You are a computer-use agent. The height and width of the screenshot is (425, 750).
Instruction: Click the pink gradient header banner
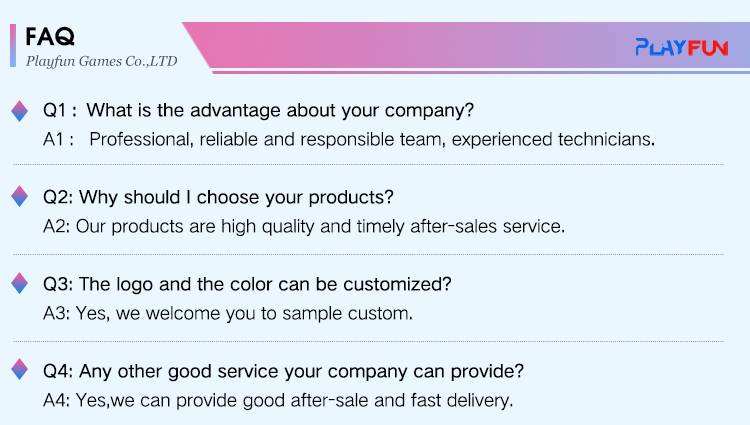coord(420,45)
